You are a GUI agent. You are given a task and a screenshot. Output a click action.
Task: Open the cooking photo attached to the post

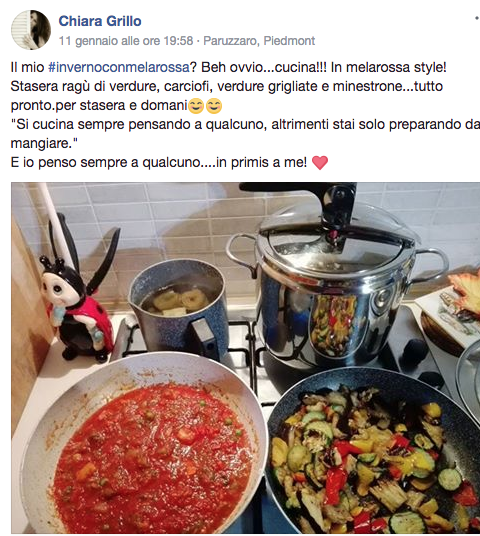pyautogui.click(x=245, y=358)
